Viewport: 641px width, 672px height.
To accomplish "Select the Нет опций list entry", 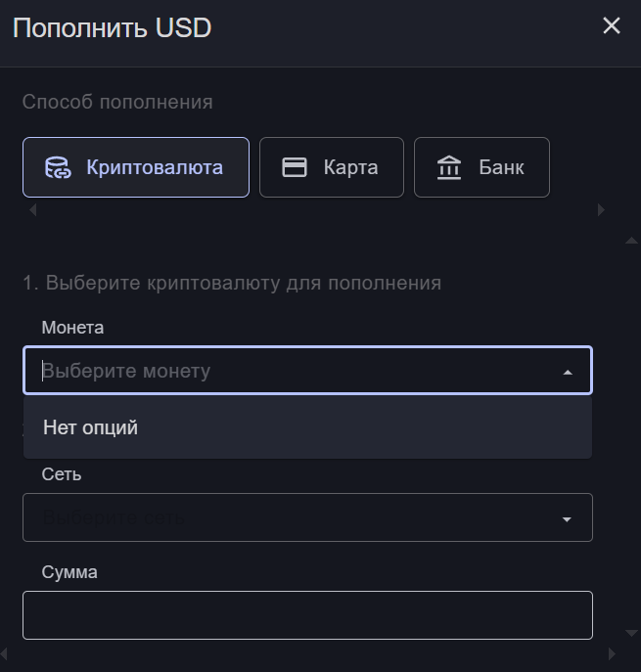I will click(x=91, y=427).
